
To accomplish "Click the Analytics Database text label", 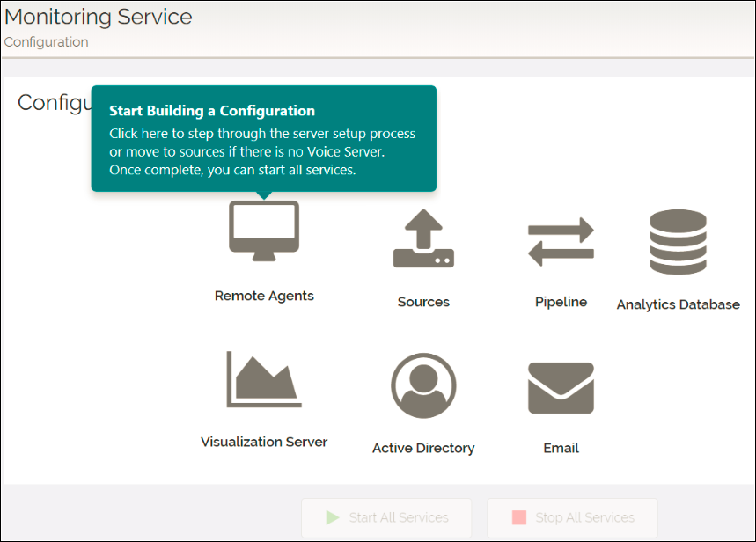I will (678, 304).
